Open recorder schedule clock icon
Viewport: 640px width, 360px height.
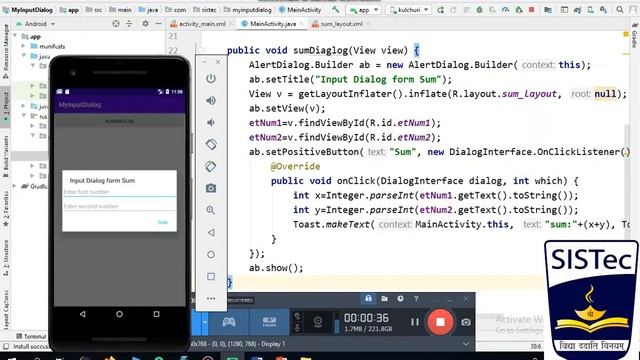[x=400, y=299]
